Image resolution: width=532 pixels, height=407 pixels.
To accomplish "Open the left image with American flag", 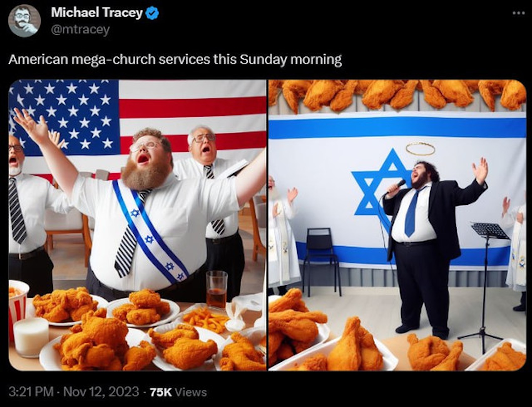I will pyautogui.click(x=137, y=225).
